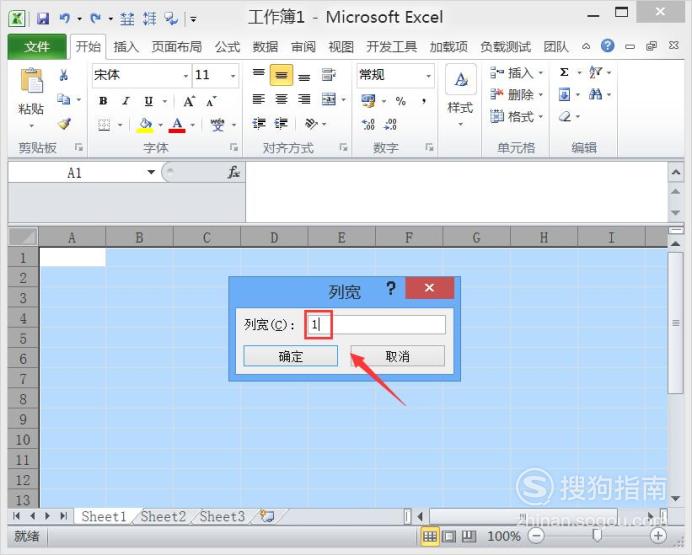Open the 粘贴 paste options arrow
Screen dimensions: 692x555
31,126
